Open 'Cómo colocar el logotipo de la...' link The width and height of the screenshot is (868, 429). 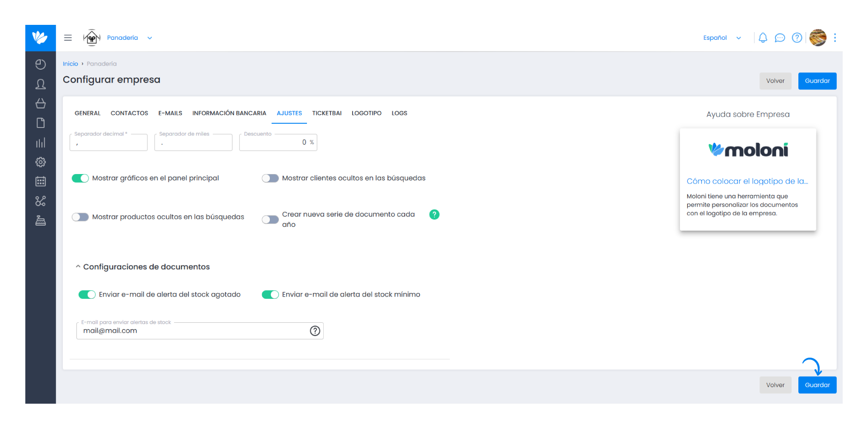747,181
